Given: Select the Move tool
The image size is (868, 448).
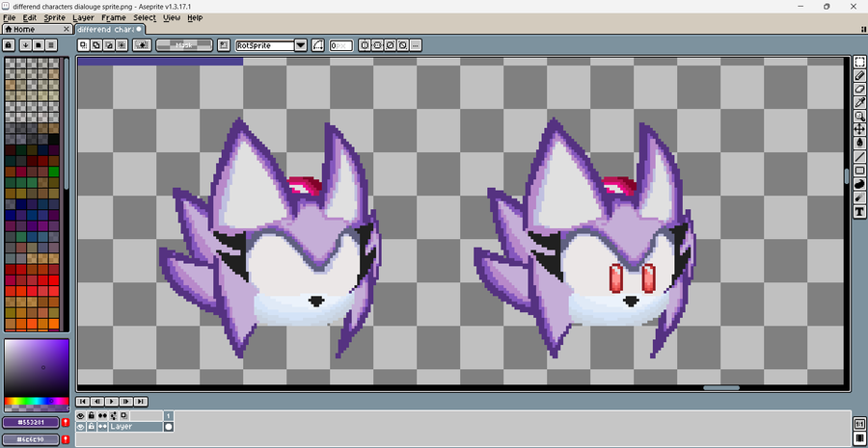Looking at the screenshot, I should [x=859, y=129].
